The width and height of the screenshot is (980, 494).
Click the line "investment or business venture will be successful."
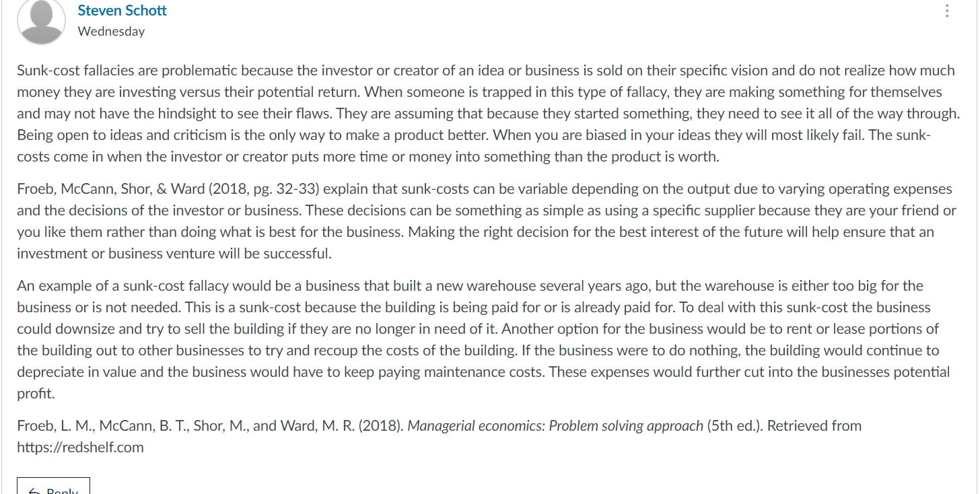pyautogui.click(x=174, y=253)
